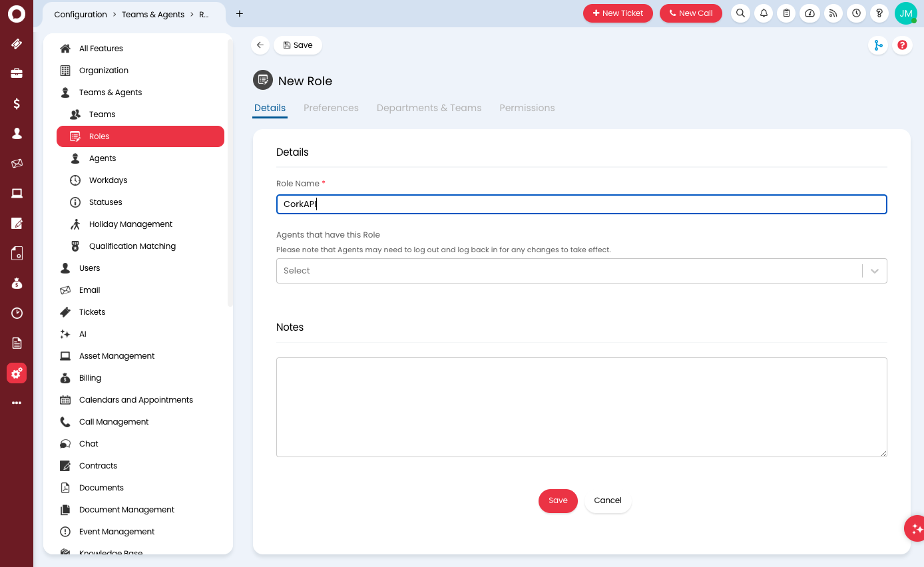Open the briefcase icon in left rail

[17, 73]
